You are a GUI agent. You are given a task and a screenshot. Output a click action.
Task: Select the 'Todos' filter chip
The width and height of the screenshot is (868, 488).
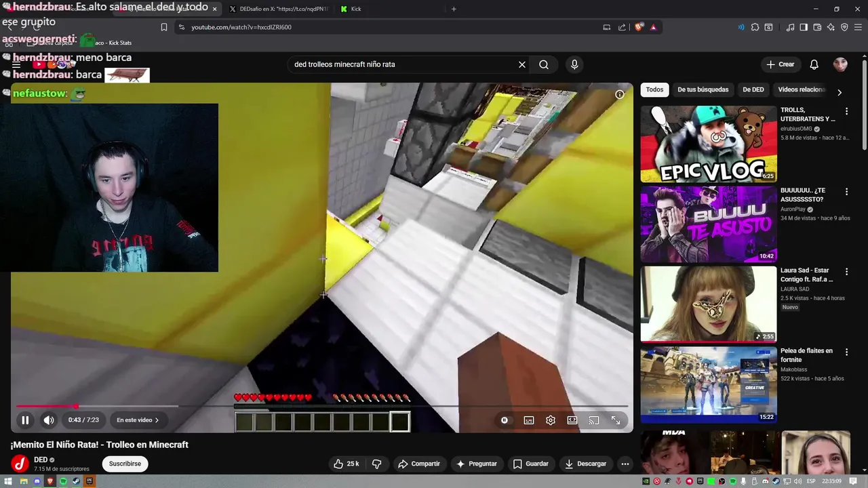coord(654,89)
